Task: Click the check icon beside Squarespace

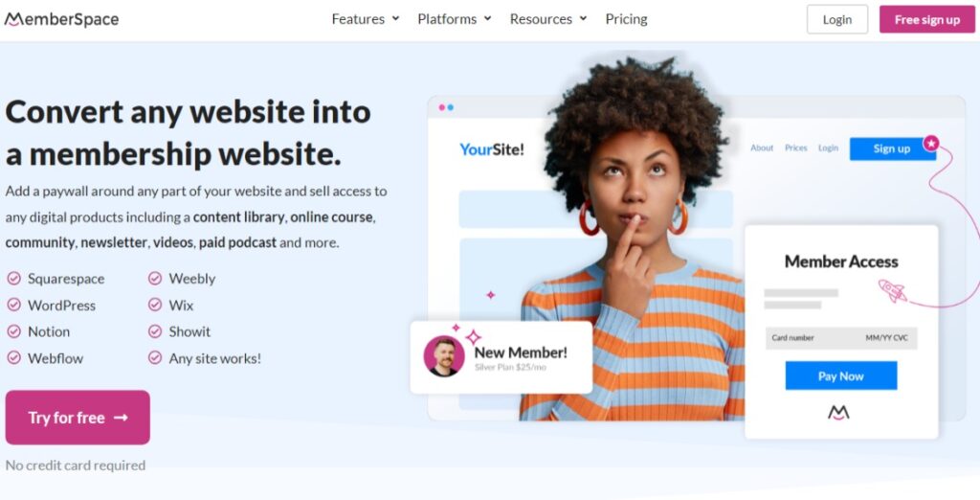Action: pyautogui.click(x=13, y=278)
